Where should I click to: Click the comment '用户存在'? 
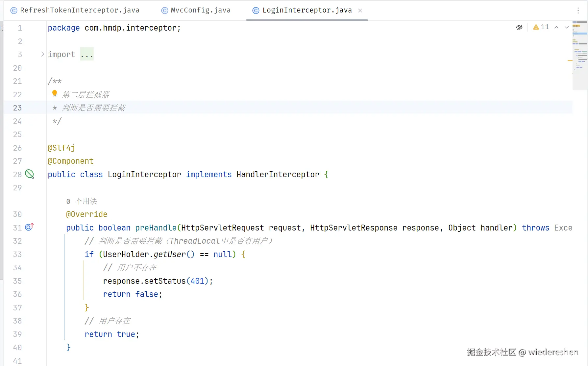coord(114,321)
